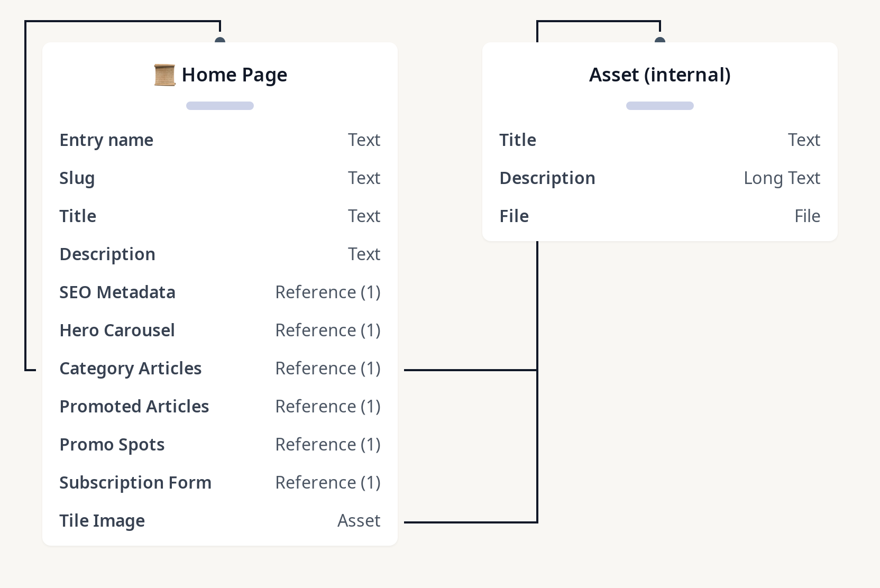Select the Subscription Form field
Image resolution: width=880 pixels, height=588 pixels.
point(135,483)
